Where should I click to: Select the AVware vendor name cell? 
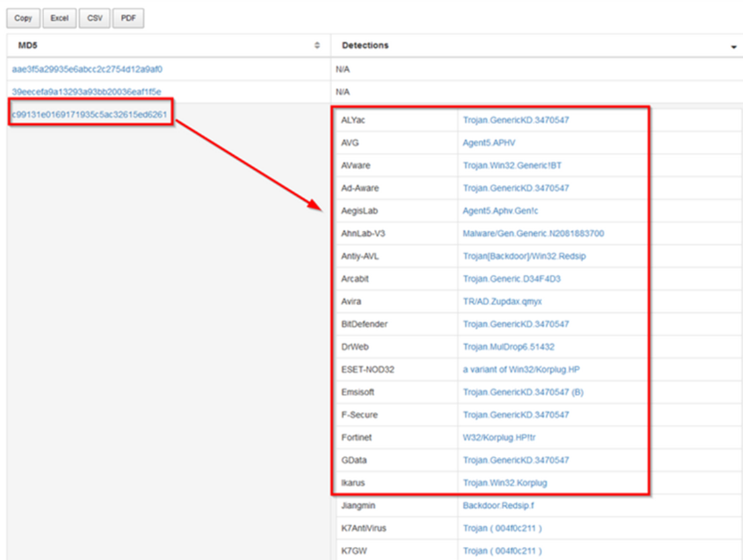[x=397, y=166]
